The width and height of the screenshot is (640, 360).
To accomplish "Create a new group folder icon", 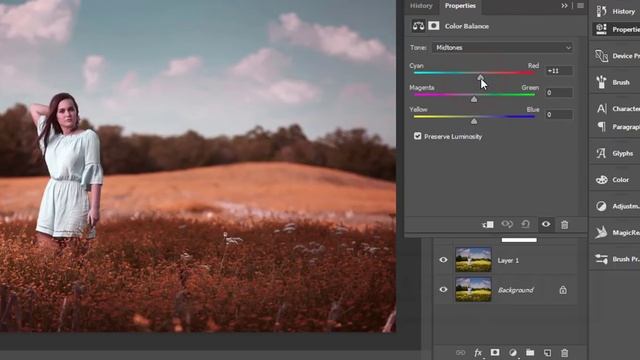I will [530, 352].
